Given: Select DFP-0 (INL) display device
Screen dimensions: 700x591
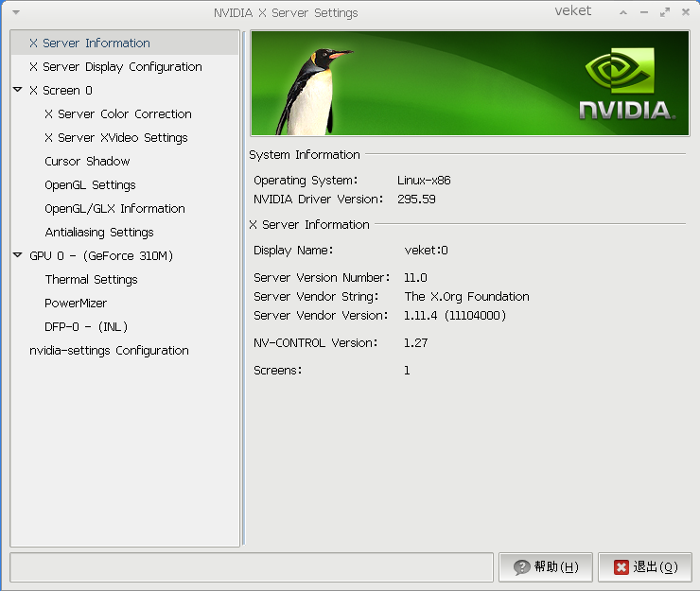Looking at the screenshot, I should [86, 327].
